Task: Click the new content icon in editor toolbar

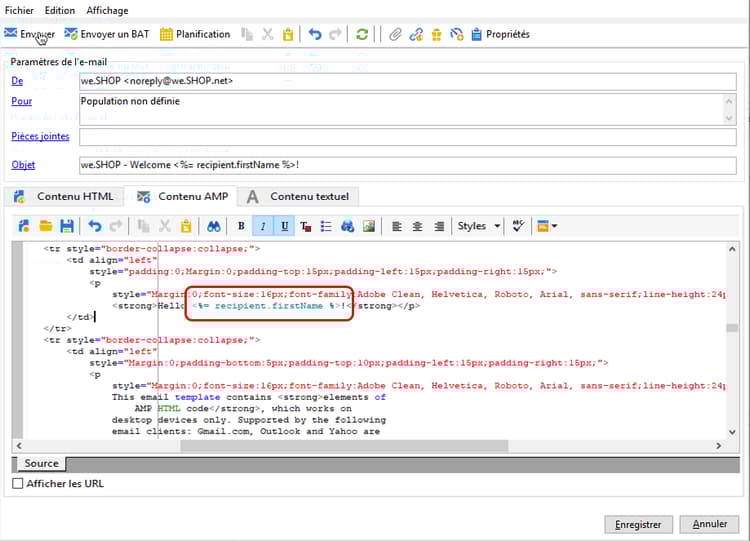Action: click(x=23, y=226)
